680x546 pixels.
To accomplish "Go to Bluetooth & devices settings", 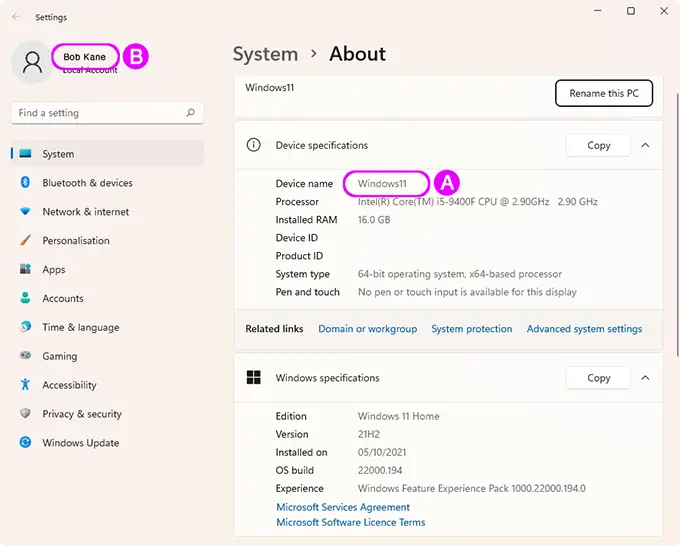I will coord(108,183).
